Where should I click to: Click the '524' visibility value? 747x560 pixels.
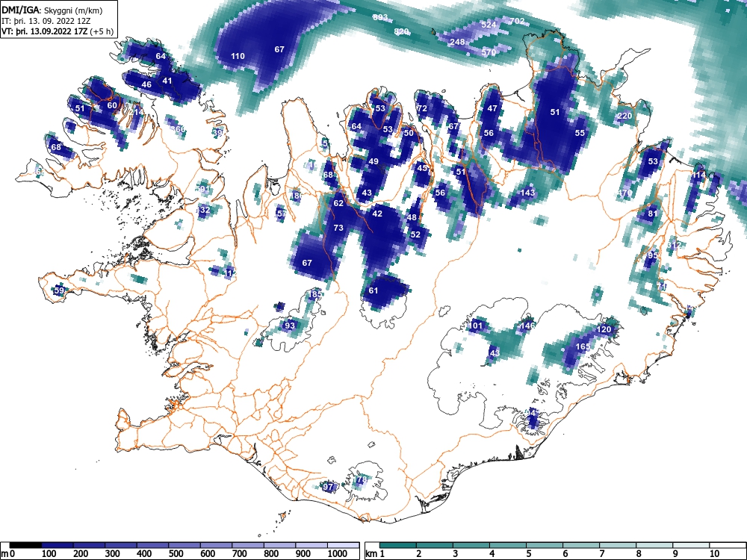[489, 25]
